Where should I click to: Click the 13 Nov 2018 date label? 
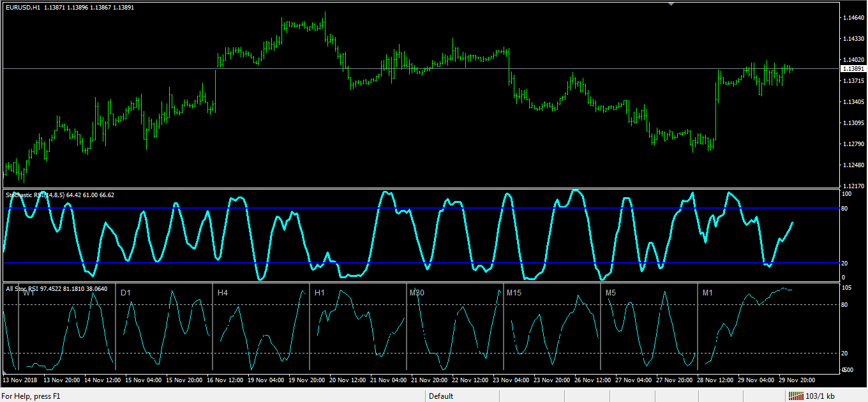20,380
